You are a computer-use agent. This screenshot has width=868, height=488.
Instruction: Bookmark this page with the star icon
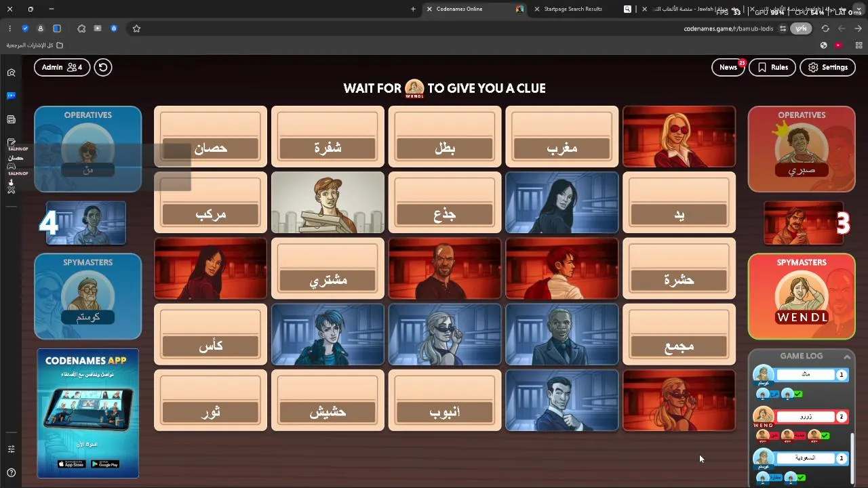coord(136,28)
